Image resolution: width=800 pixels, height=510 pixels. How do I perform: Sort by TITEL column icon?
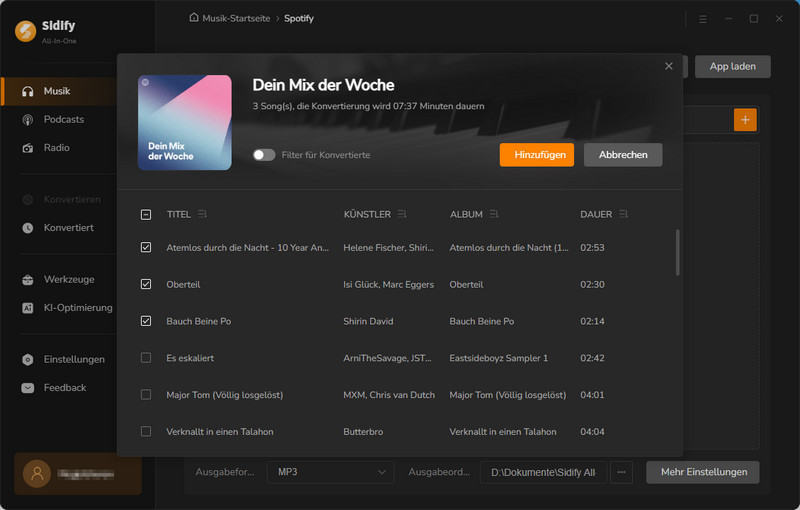(202, 214)
